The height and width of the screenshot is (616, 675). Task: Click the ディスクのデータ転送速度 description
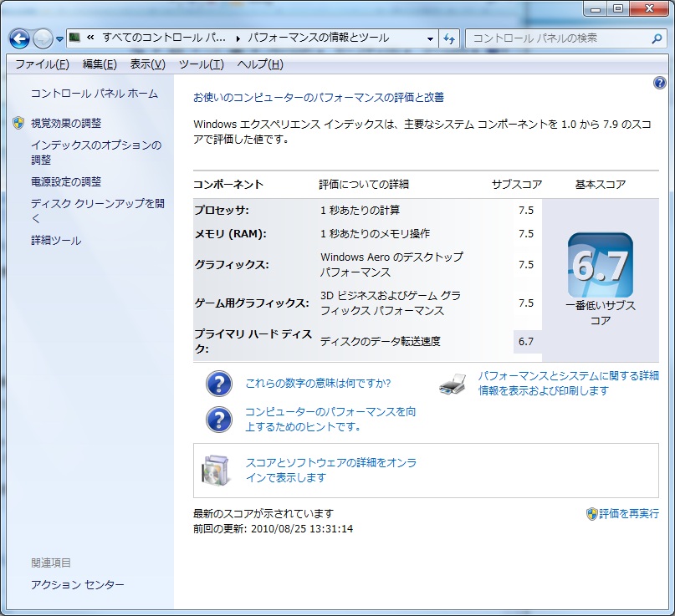tap(380, 342)
